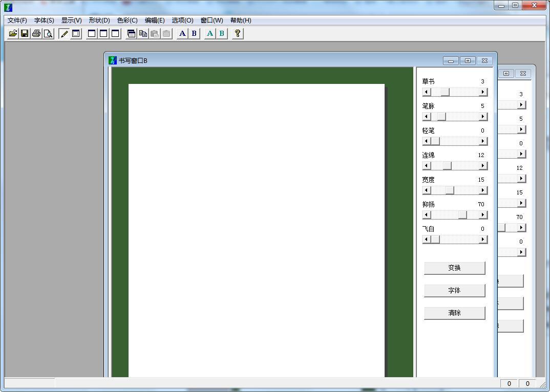Decrease 抑扬 value with left arrow
This screenshot has width=550, height=392.
click(x=427, y=215)
